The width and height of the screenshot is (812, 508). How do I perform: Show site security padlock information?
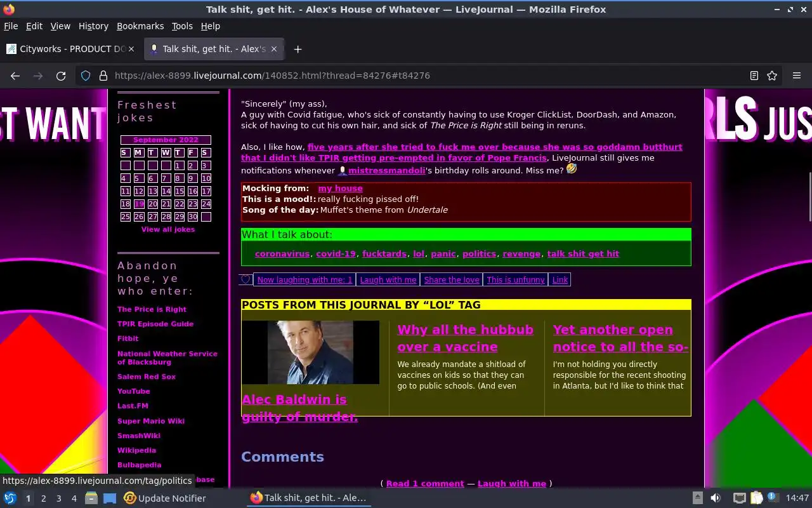[103, 76]
